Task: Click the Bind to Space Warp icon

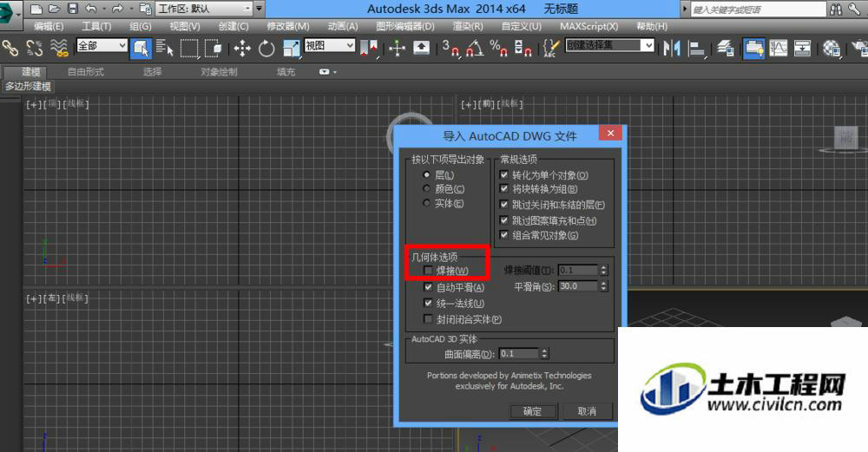Action: tap(59, 48)
